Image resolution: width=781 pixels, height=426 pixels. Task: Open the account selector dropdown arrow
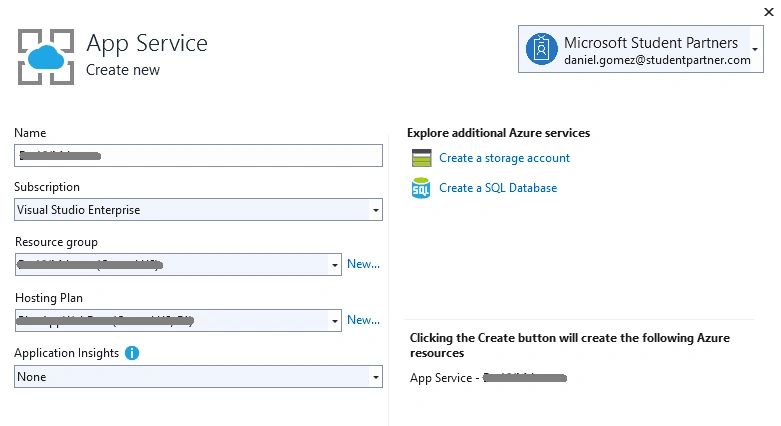tap(755, 49)
